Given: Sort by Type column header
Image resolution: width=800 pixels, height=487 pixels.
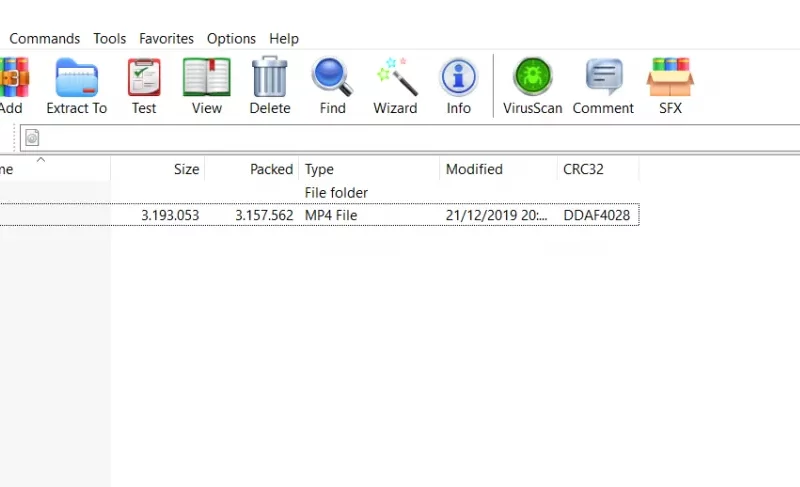Looking at the screenshot, I should (x=369, y=169).
